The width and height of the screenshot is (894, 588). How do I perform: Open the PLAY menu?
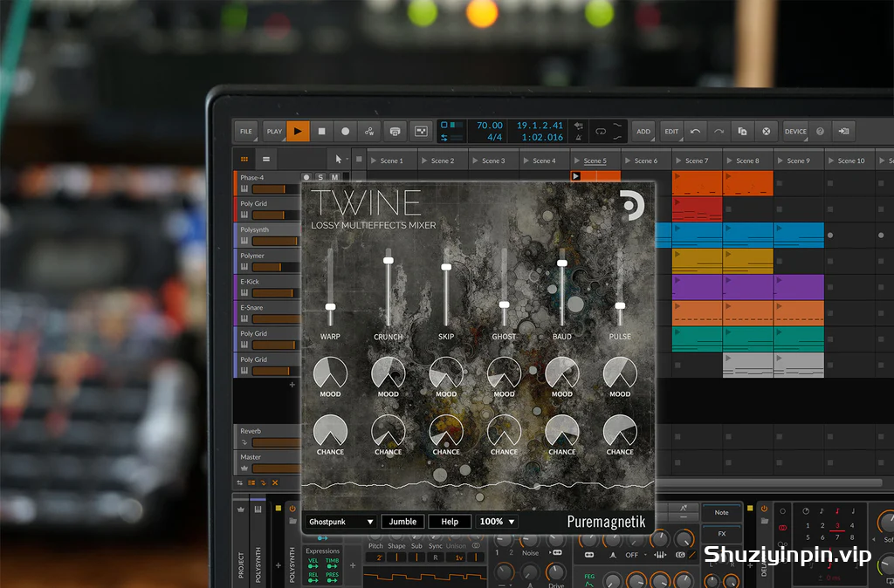pos(274,131)
